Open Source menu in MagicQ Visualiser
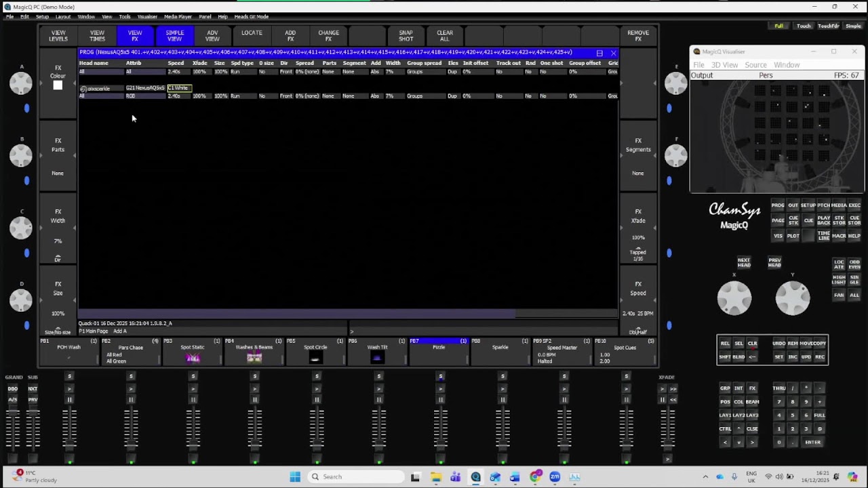This screenshot has width=868, height=488. point(755,65)
